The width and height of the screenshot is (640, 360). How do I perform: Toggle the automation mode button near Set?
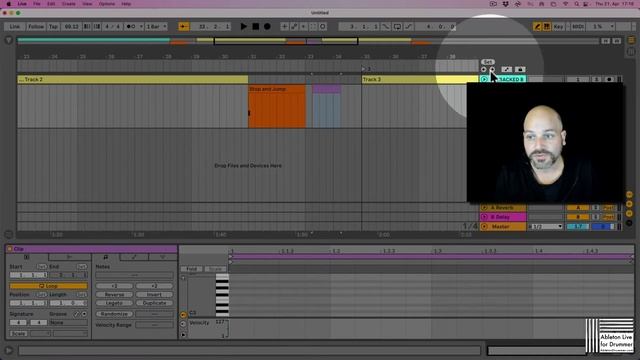pos(507,69)
